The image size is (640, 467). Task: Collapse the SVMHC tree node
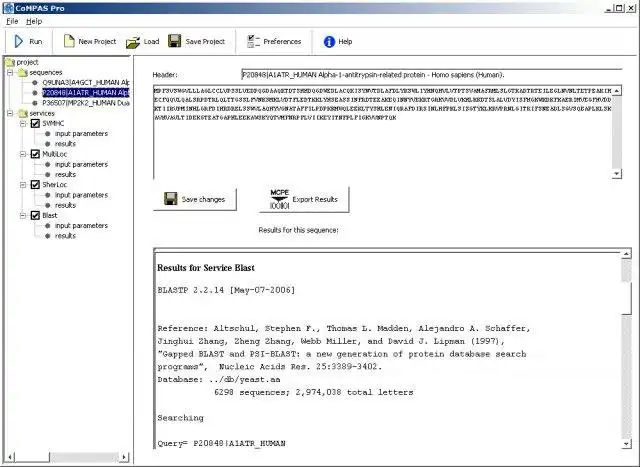coord(23,123)
